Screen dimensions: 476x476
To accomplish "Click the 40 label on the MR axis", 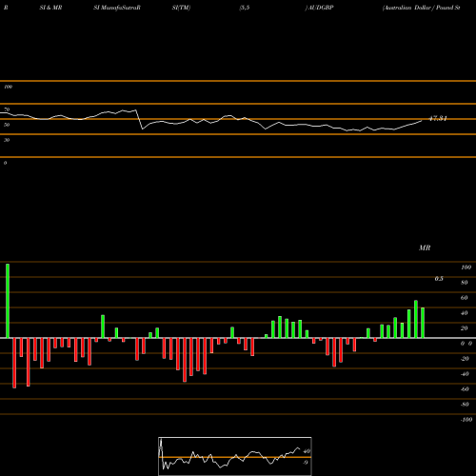I will 465,313.
